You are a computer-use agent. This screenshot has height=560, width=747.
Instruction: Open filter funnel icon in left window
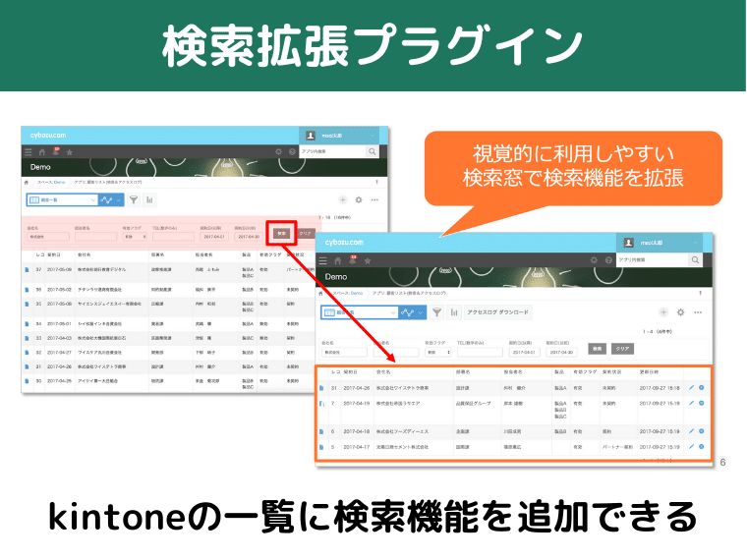point(134,200)
